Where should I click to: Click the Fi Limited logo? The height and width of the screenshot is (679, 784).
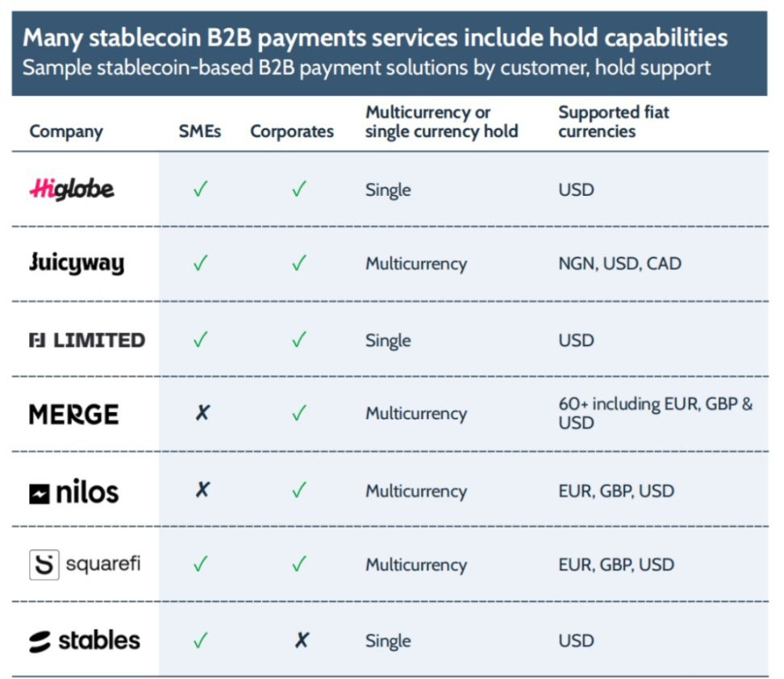coord(87,340)
